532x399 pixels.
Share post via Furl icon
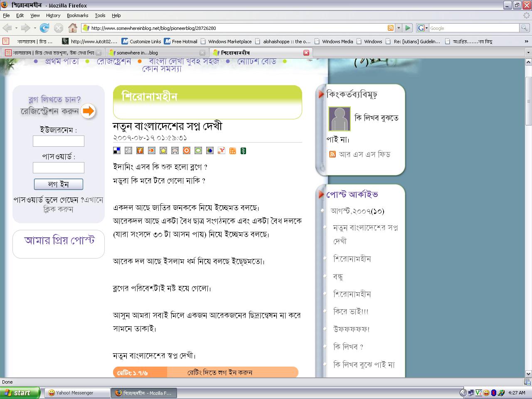click(x=140, y=150)
